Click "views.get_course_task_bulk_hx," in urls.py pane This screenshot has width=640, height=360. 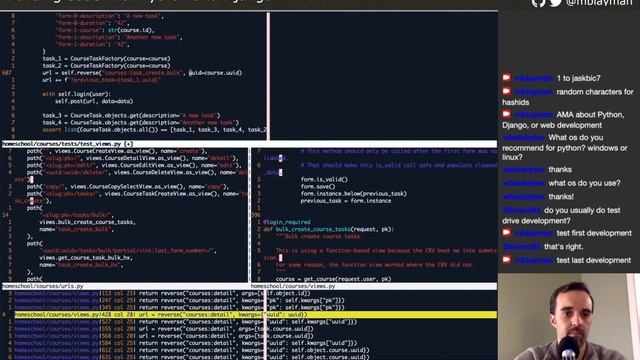[86, 258]
